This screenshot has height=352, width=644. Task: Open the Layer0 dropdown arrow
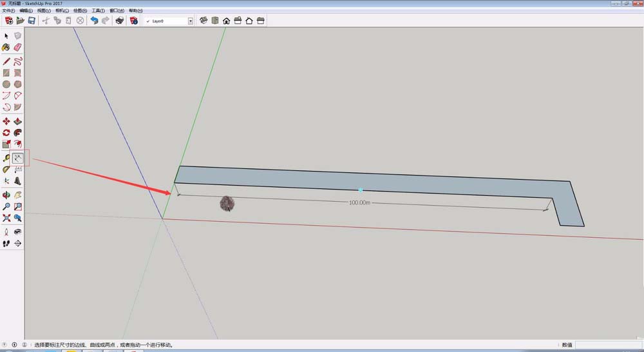click(x=191, y=21)
